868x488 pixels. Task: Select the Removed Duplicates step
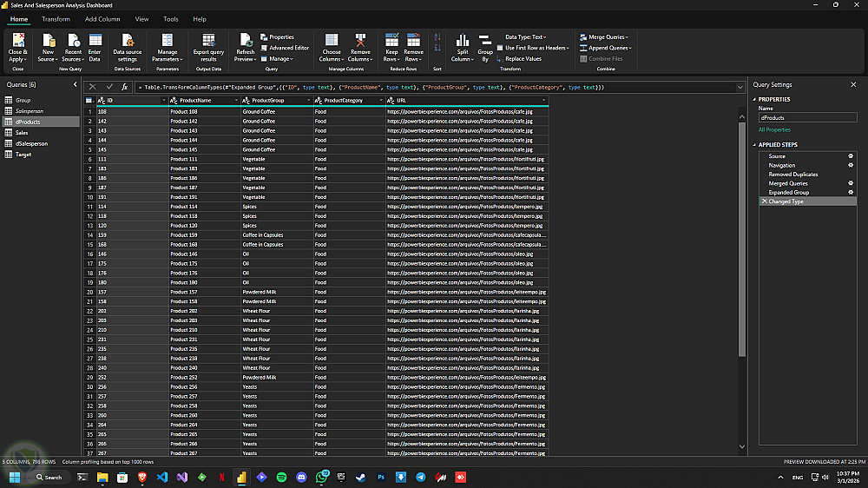point(792,175)
